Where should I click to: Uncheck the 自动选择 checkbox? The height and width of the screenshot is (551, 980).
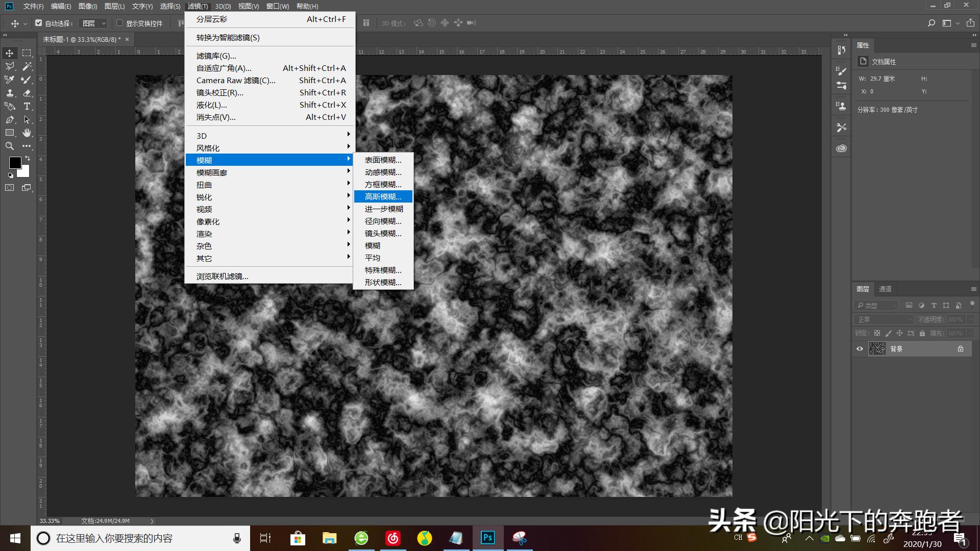coord(39,23)
